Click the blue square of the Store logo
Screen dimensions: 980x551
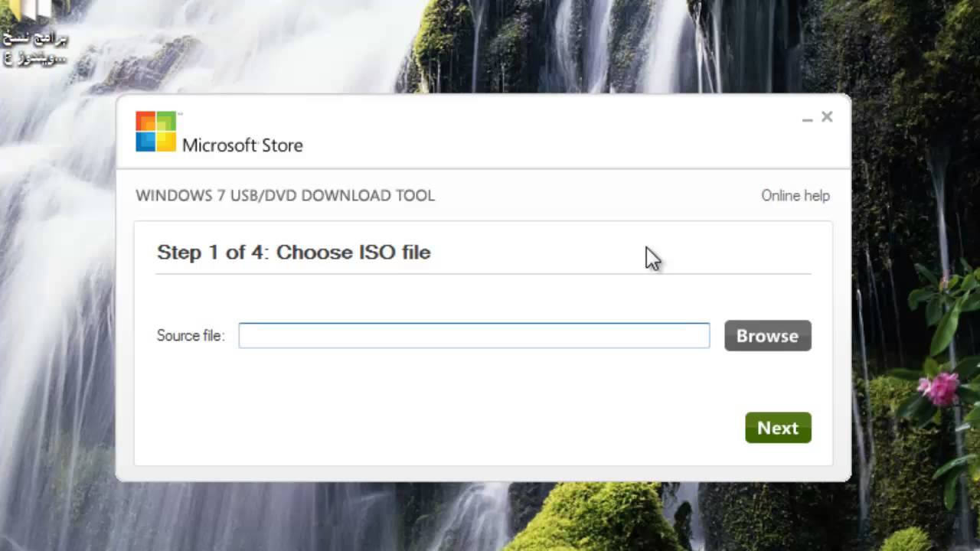pyautogui.click(x=144, y=142)
